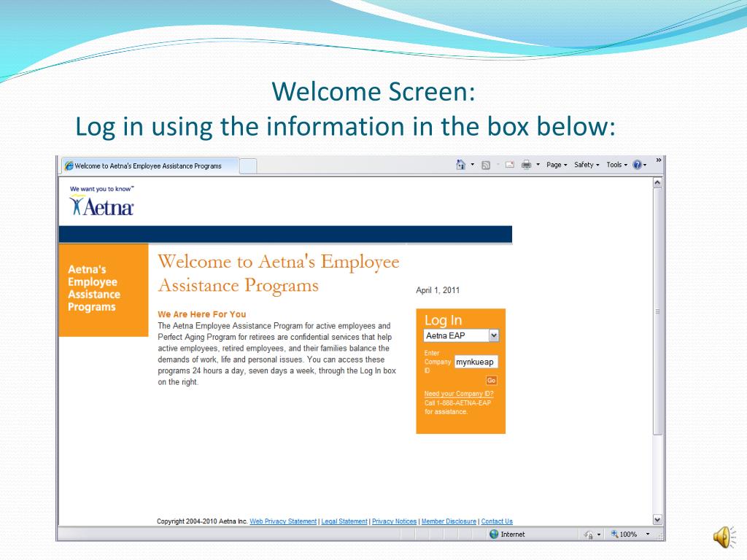Open the Safety menu
The image size is (747, 560).
(x=587, y=165)
